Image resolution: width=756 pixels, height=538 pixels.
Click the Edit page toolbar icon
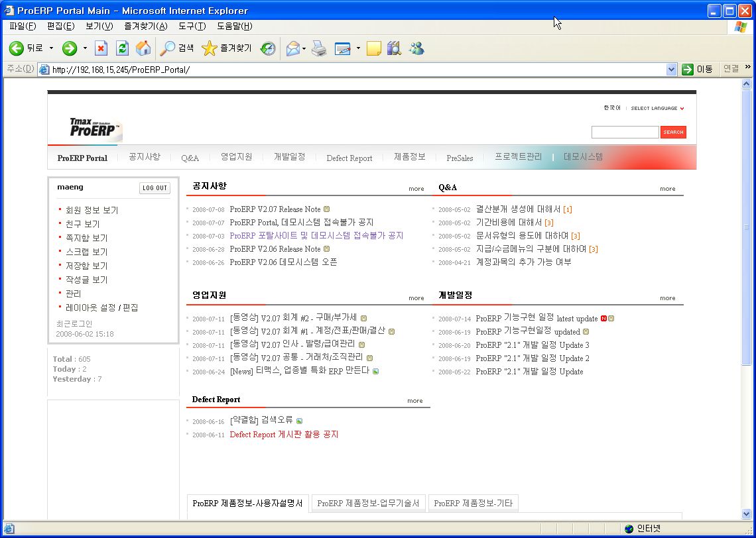[342, 48]
